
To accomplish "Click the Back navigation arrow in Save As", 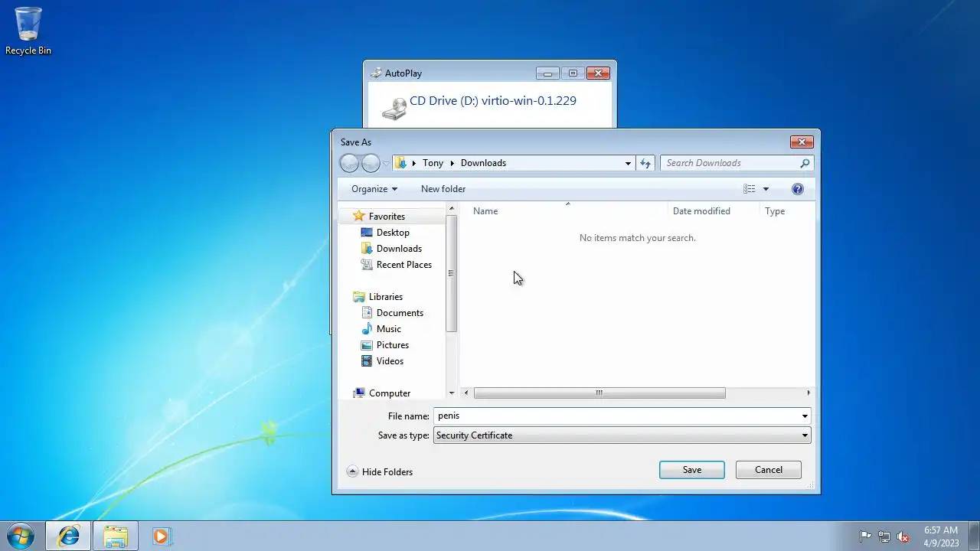I will tap(349, 163).
